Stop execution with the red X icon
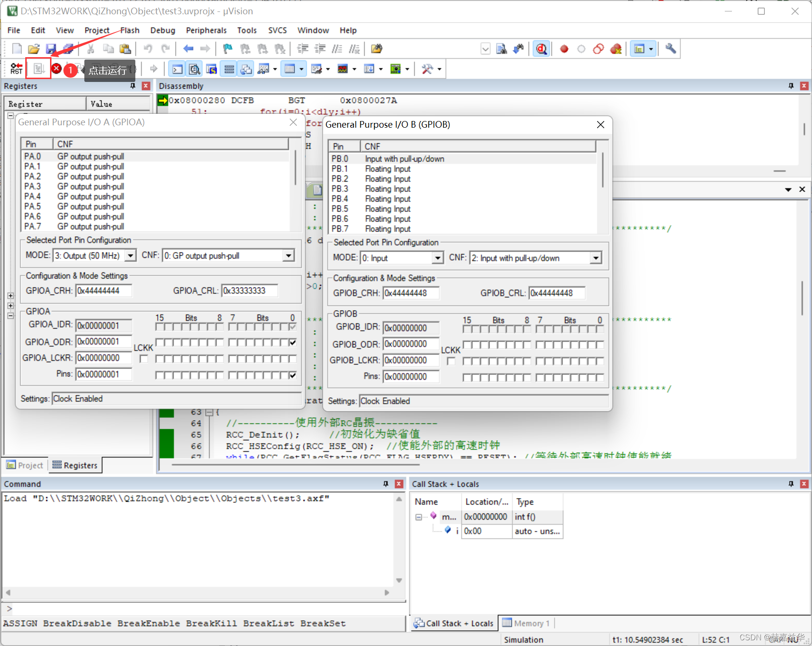The width and height of the screenshot is (812, 646). pos(56,69)
